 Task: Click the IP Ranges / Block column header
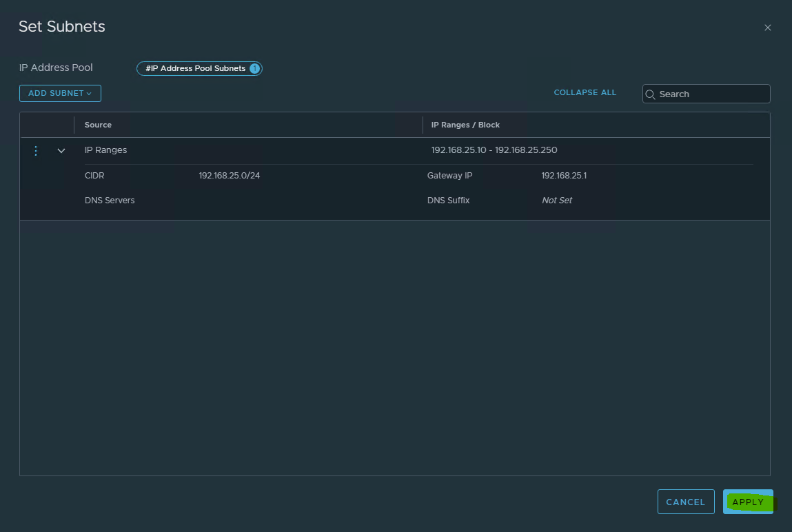(x=465, y=125)
